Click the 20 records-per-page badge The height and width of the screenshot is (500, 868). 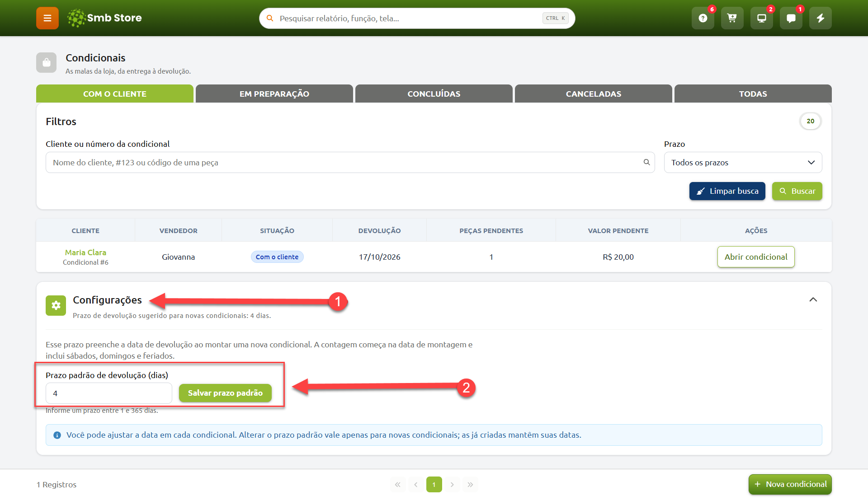click(811, 121)
